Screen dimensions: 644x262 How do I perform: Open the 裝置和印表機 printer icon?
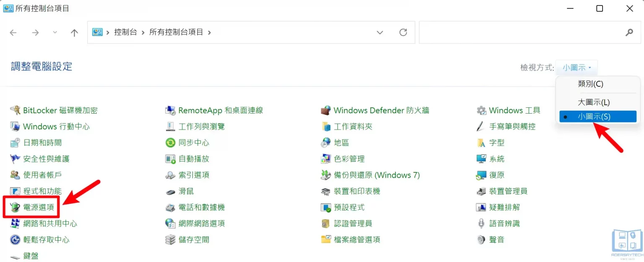coord(326,191)
